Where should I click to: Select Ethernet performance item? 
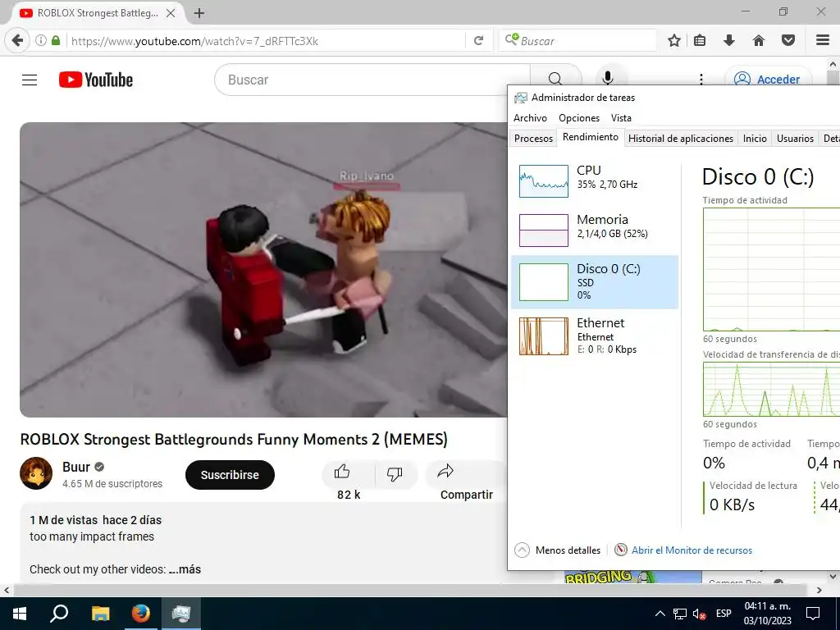tap(595, 336)
